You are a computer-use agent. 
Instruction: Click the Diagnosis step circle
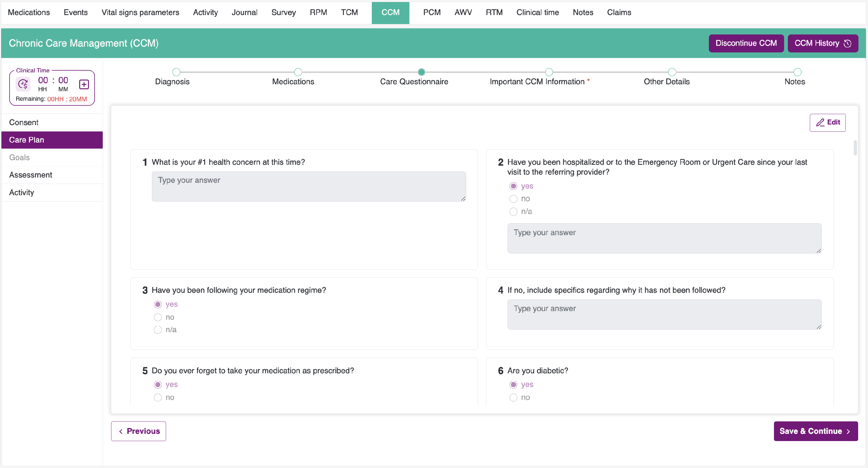click(x=176, y=72)
